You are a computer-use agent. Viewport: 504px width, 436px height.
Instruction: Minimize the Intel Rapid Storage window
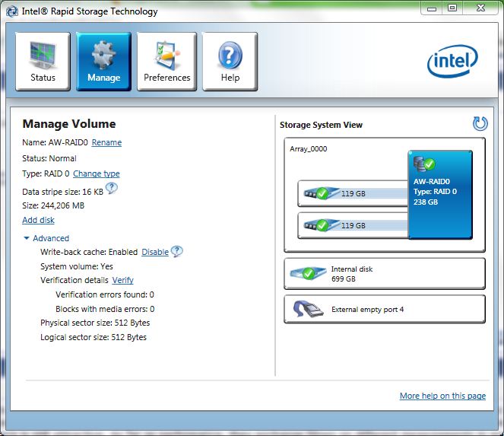pyautogui.click(x=431, y=8)
